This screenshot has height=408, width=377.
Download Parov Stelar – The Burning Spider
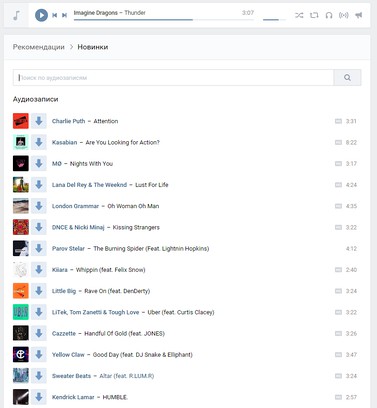(x=39, y=248)
